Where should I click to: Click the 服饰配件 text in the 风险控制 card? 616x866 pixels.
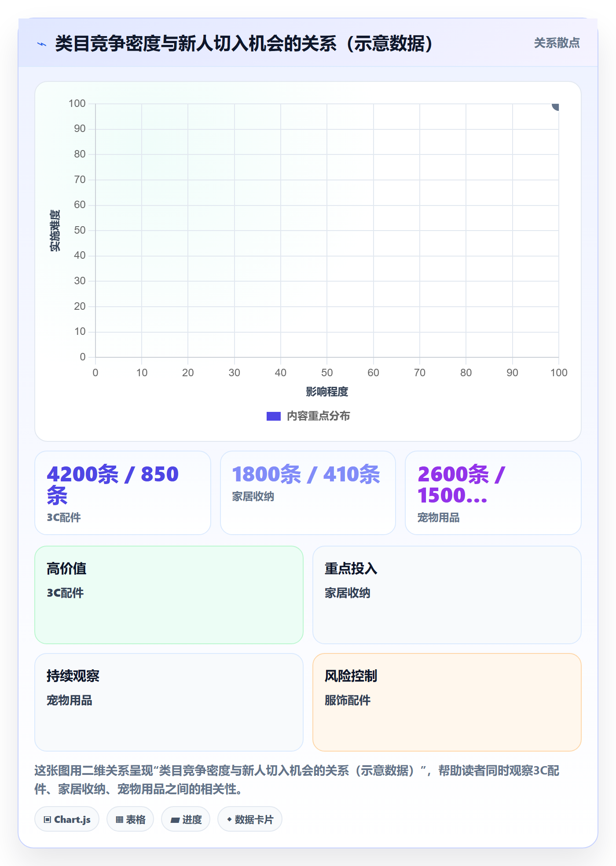point(348,700)
